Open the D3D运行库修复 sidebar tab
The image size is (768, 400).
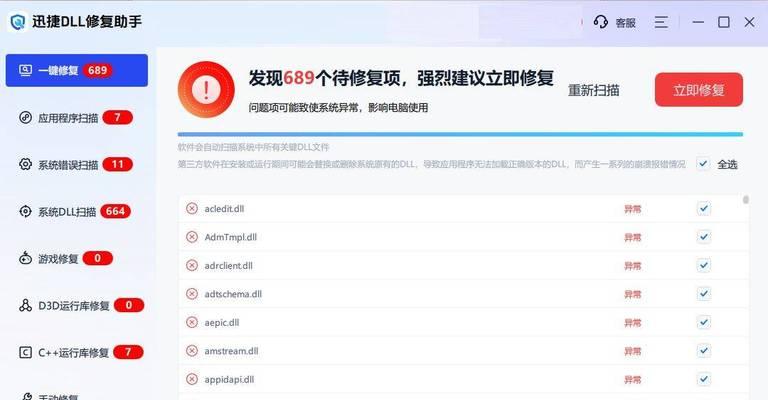(77, 306)
